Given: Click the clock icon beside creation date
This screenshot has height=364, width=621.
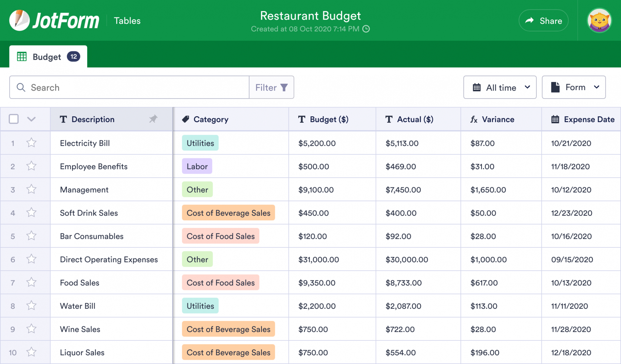Looking at the screenshot, I should (x=366, y=29).
